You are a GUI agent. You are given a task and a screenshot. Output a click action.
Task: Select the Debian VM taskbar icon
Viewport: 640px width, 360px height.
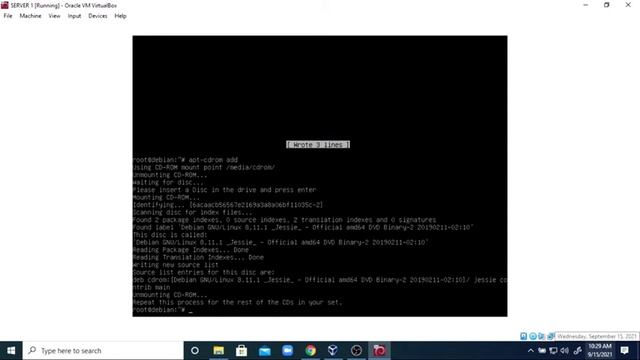click(379, 351)
